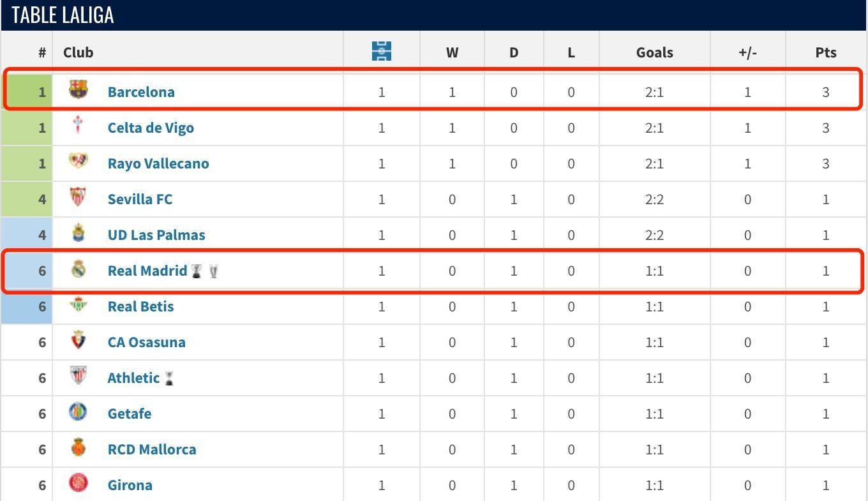Image resolution: width=868 pixels, height=501 pixels.
Task: Click the Rayo Vallecano crest icon
Action: point(78,161)
